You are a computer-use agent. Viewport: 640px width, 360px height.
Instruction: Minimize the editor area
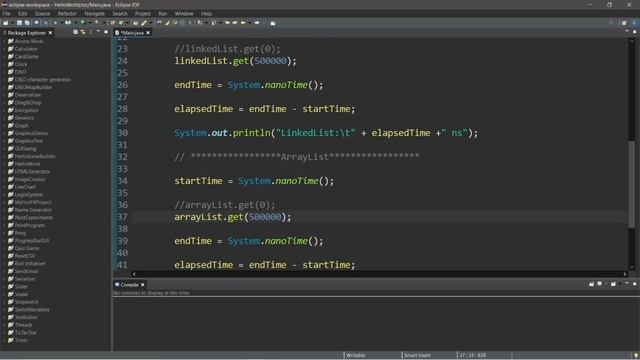coord(627,31)
